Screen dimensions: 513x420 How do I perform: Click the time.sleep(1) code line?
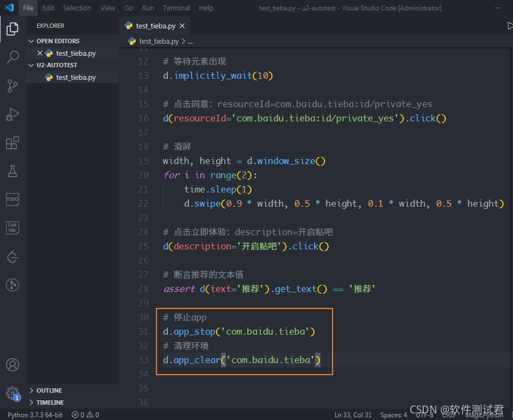218,189
